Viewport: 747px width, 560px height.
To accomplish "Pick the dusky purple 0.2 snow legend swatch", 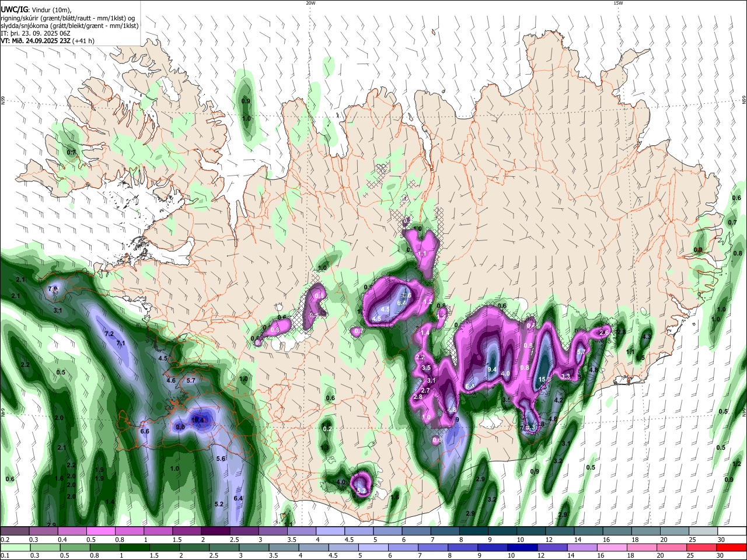I will (15, 531).
